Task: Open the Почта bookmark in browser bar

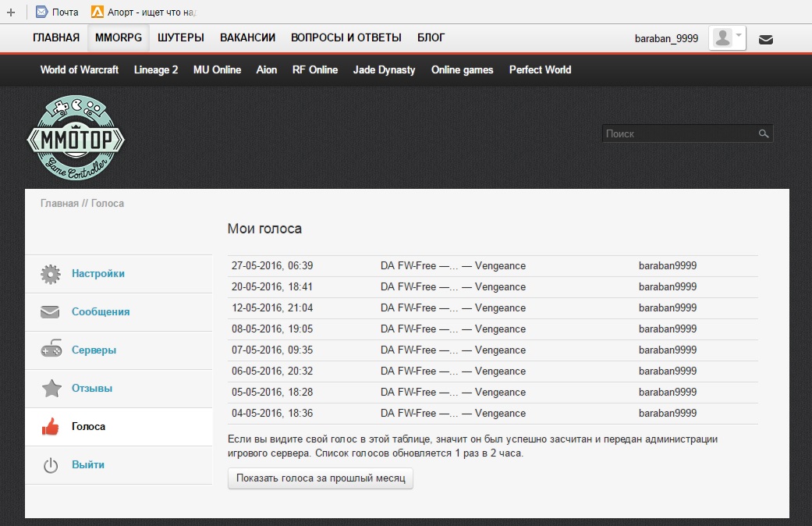Action: click(57, 12)
